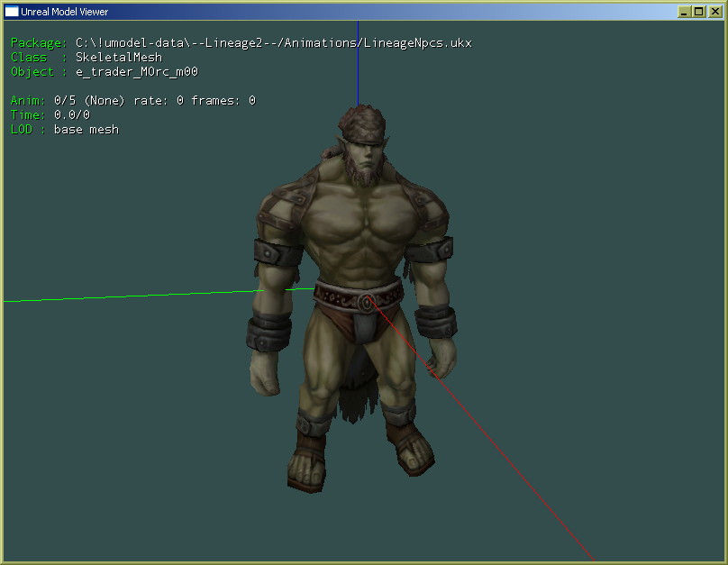Click the 'LOD : base mesh' text

click(x=65, y=130)
